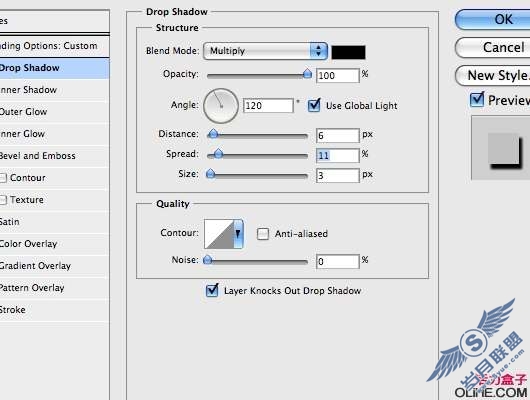This screenshot has width=530, height=400.
Task: Open the Blend Mode Multiply dropdown
Action: (265, 51)
